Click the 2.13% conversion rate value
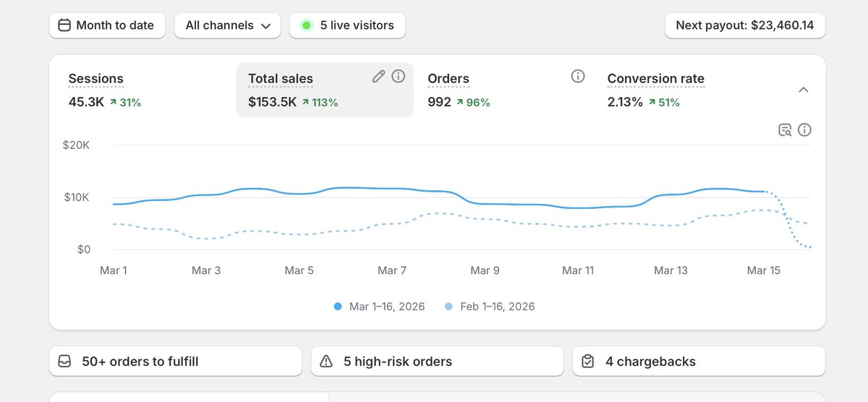The width and height of the screenshot is (868, 402). [x=625, y=103]
